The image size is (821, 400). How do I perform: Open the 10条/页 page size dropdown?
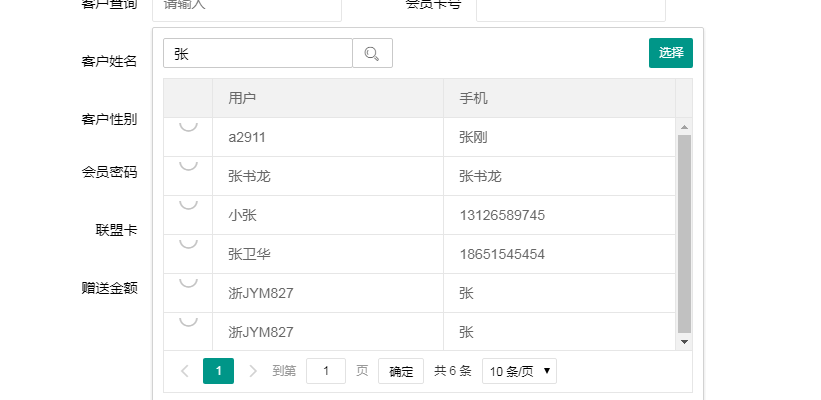tap(519, 371)
